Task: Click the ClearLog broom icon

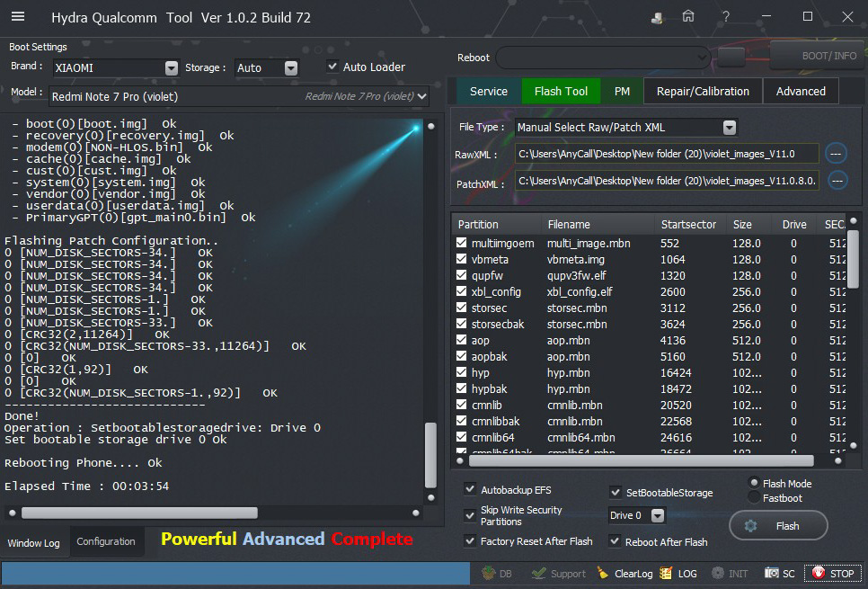Action: [x=603, y=573]
